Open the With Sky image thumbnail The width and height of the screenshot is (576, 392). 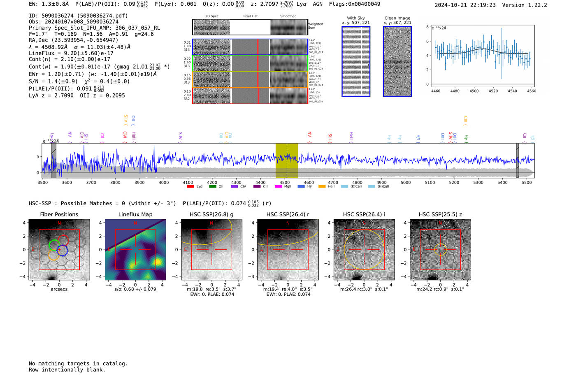tap(356, 61)
